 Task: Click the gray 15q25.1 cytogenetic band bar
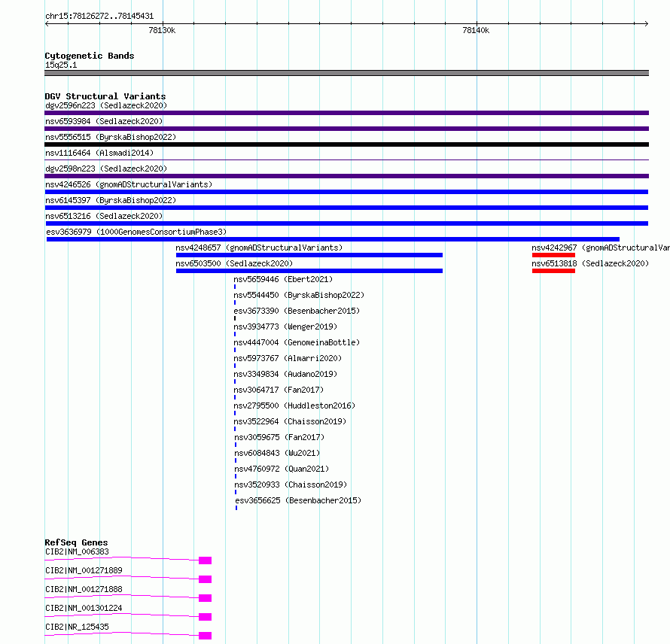click(x=346, y=73)
